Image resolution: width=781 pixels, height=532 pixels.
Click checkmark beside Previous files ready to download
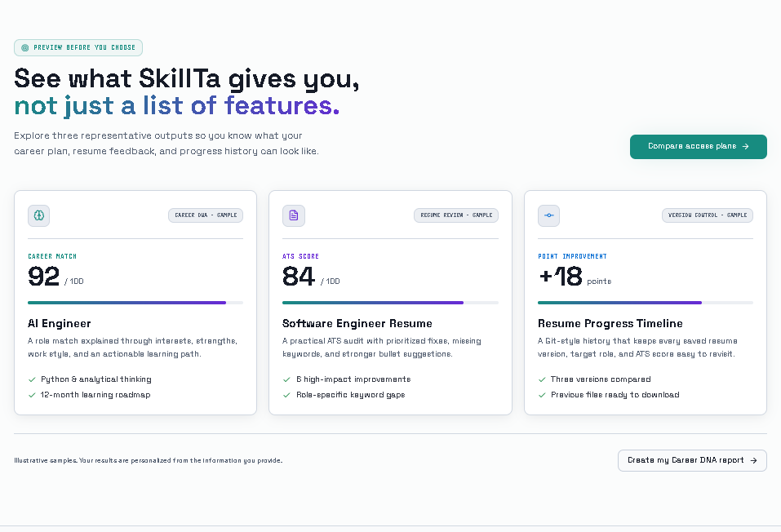542,395
